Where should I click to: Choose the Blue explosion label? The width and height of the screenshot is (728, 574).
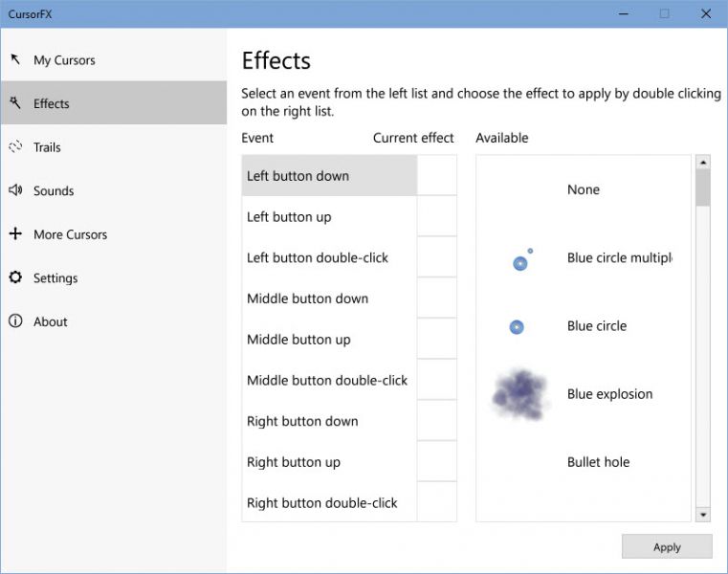[609, 394]
